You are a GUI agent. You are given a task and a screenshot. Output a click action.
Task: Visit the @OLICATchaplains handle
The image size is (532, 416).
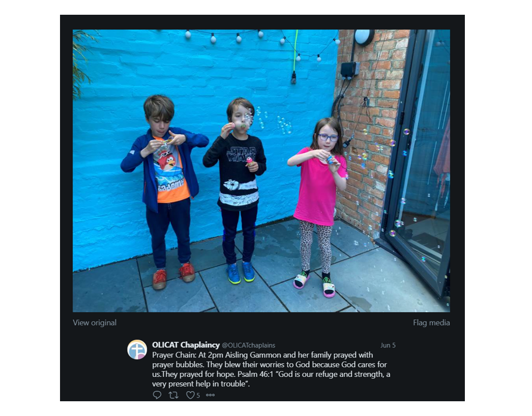point(248,345)
